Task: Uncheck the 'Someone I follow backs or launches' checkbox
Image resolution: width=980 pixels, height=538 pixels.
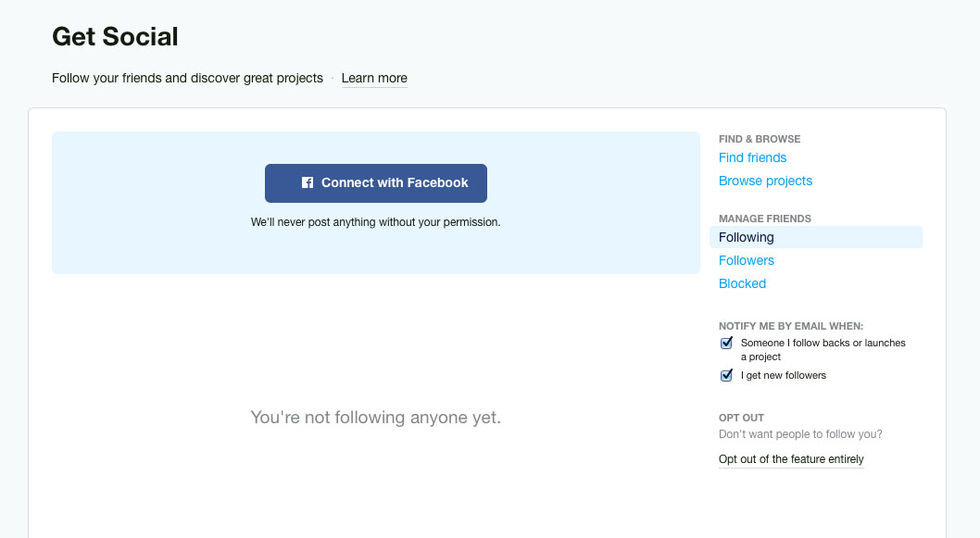Action: click(x=727, y=343)
